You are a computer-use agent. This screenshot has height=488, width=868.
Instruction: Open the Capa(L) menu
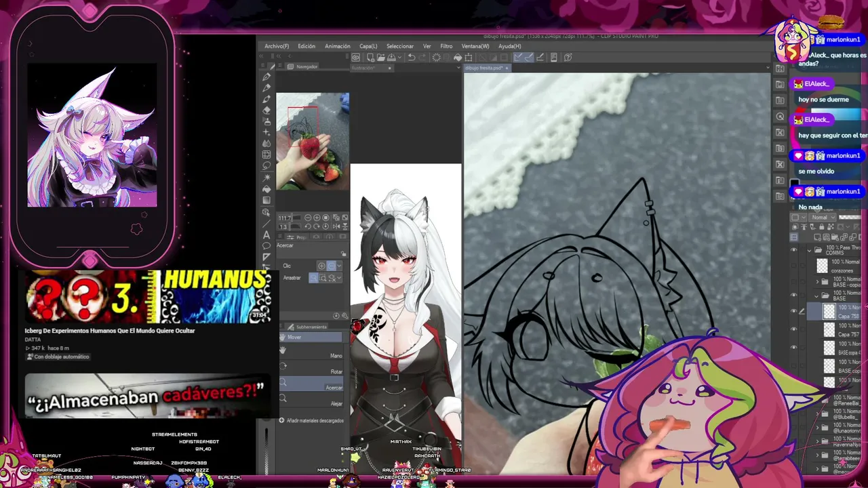coord(368,46)
